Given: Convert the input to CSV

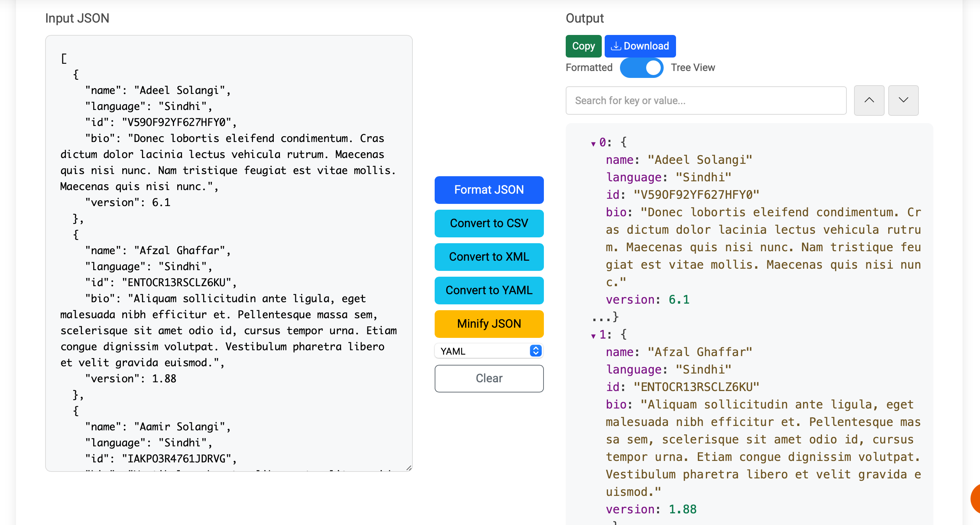Looking at the screenshot, I should click(x=489, y=223).
